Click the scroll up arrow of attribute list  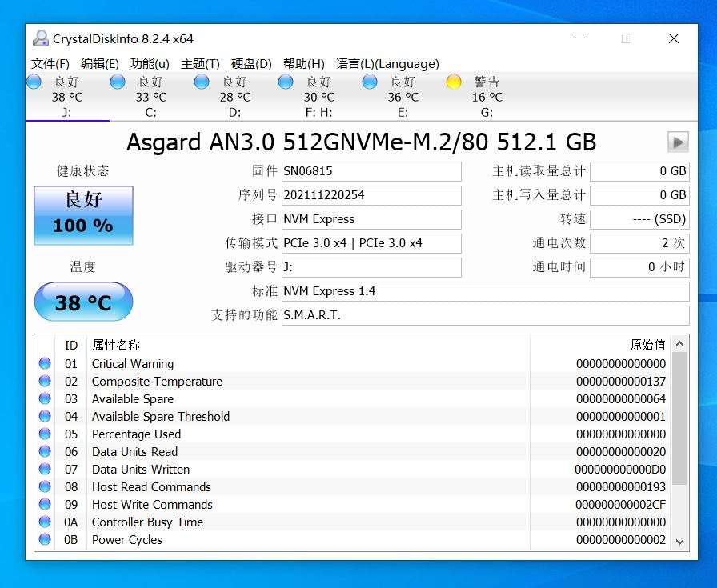tap(680, 344)
